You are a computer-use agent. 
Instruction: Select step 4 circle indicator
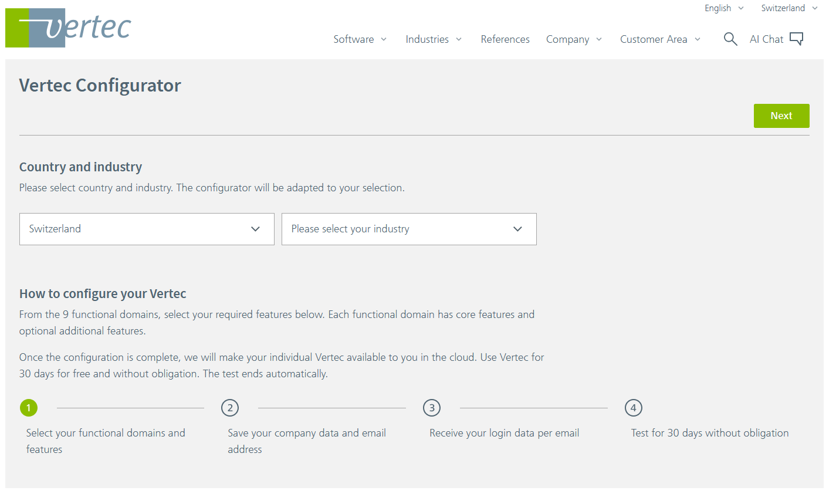pos(634,408)
